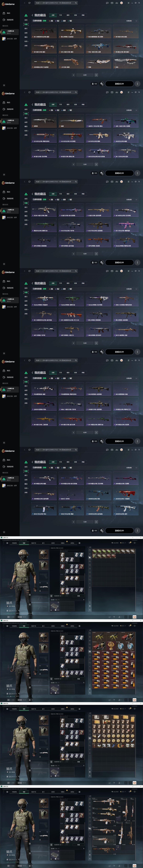Screen dimensions: 143x868
Task: Go to next page in the 3/20 window
Action: 96,164
